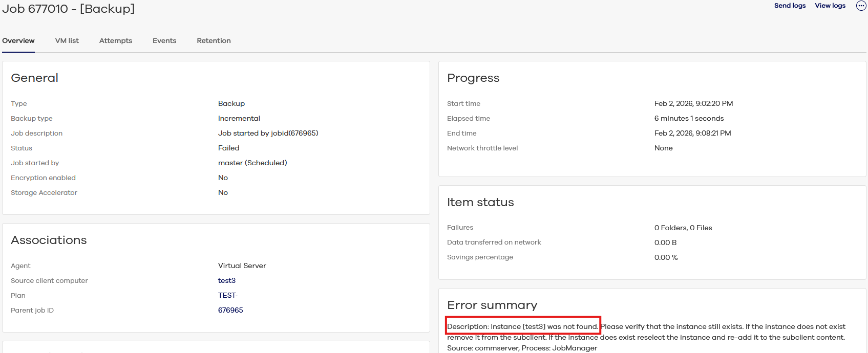Click the Job 677010 [Backup] page title

[x=69, y=9]
